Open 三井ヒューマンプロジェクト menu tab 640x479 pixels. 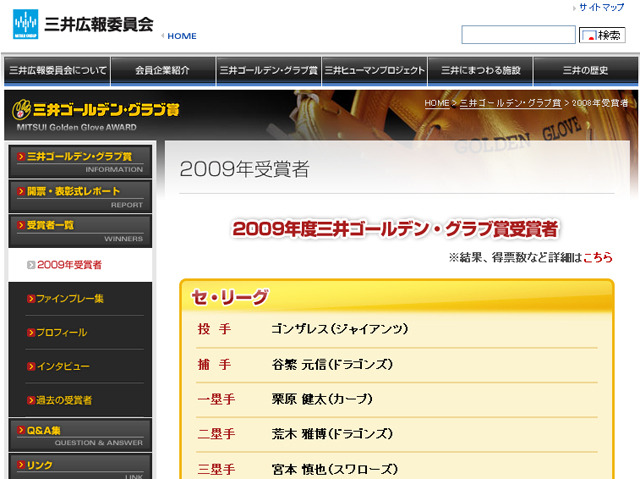point(374,71)
